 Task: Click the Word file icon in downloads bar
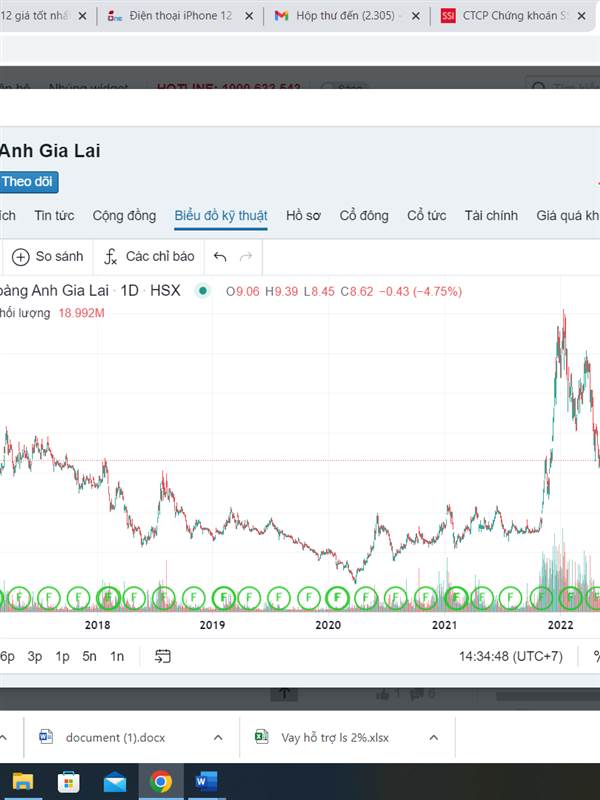(46, 737)
